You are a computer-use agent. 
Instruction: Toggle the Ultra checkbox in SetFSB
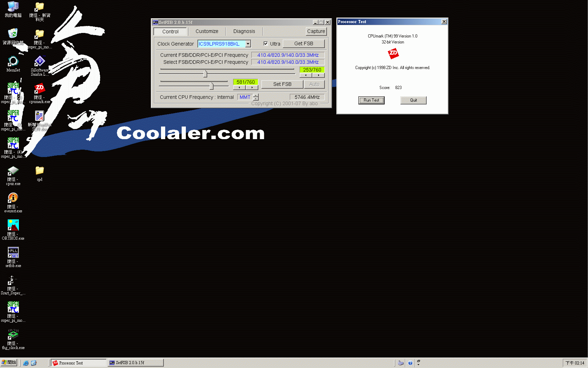(266, 44)
